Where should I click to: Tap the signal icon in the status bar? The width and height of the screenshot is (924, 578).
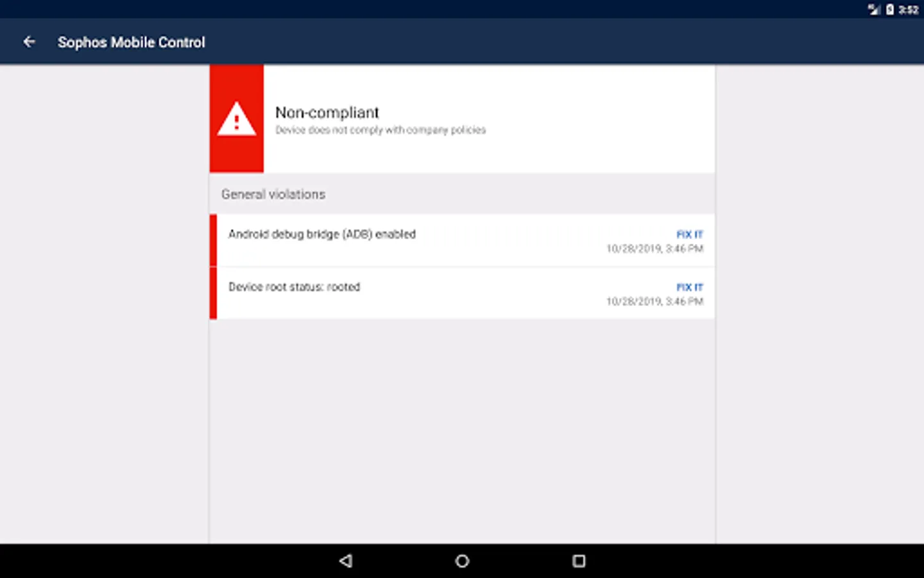[874, 9]
